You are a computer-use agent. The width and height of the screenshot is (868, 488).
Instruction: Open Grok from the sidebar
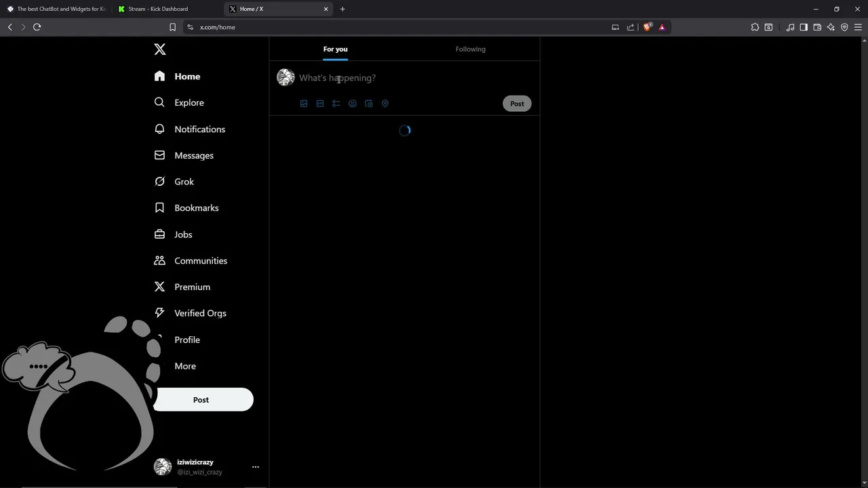(174, 182)
